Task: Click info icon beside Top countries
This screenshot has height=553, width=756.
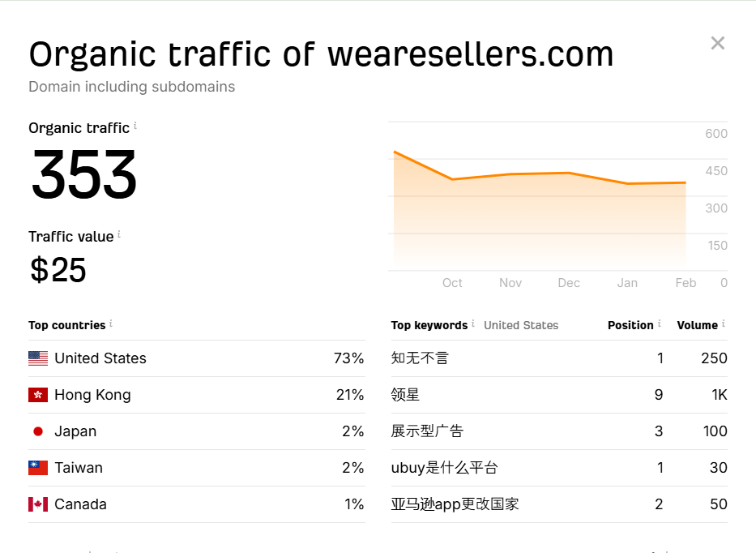Action: point(111,324)
